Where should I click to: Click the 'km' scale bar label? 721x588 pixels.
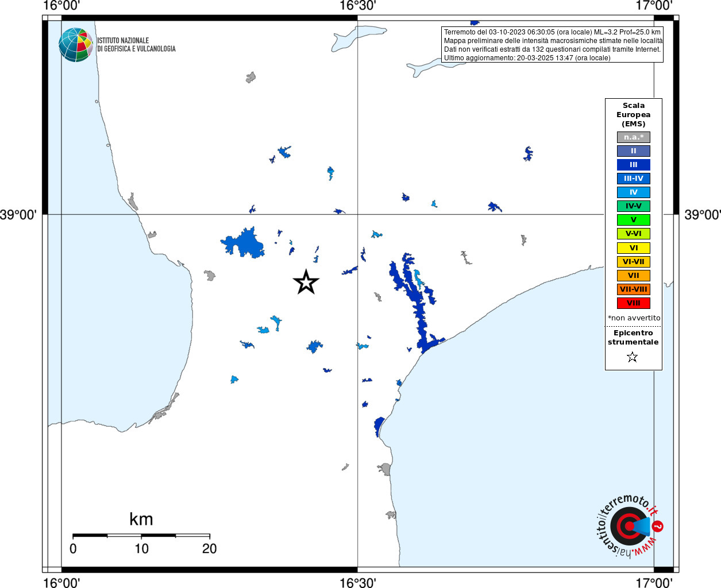(x=141, y=519)
